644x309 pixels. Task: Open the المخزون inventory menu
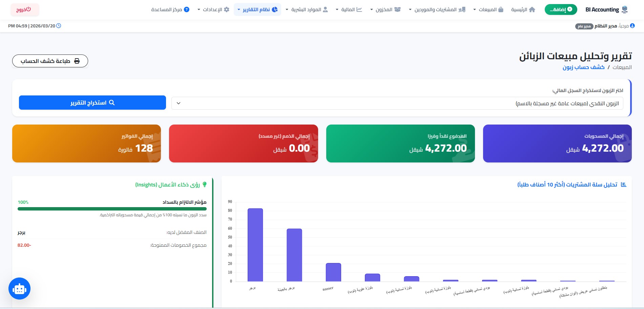pos(385,9)
